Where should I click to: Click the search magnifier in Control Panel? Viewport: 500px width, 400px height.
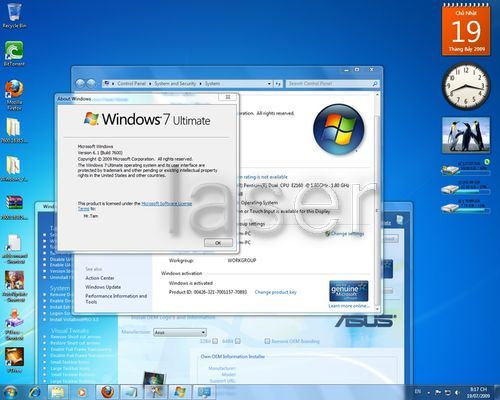click(x=375, y=84)
